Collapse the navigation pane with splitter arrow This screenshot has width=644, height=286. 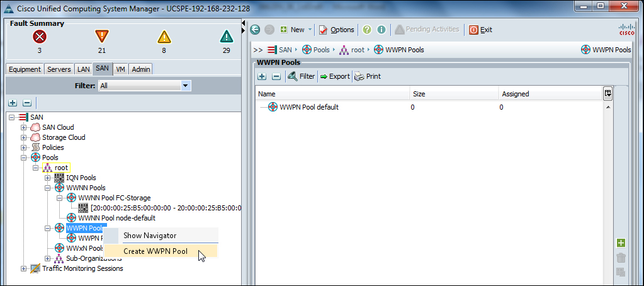[244, 22]
